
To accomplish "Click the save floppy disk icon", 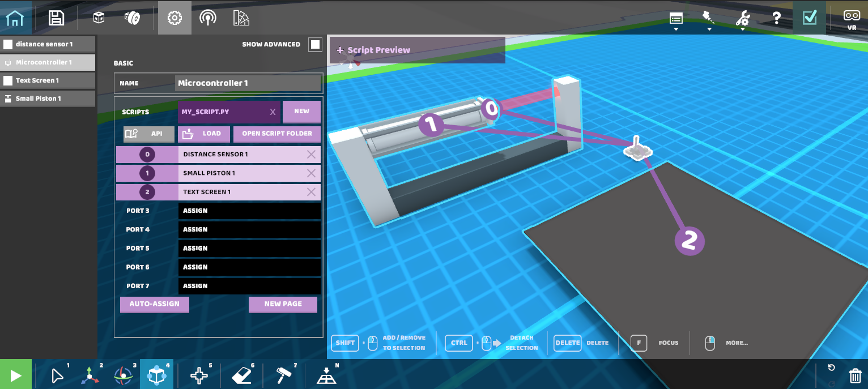I will point(56,18).
